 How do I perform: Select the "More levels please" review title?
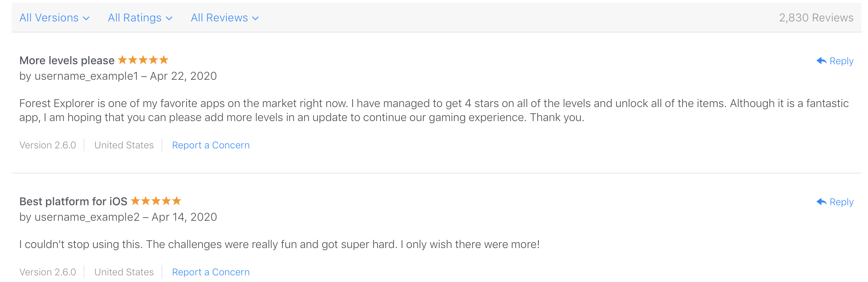pyautogui.click(x=67, y=61)
